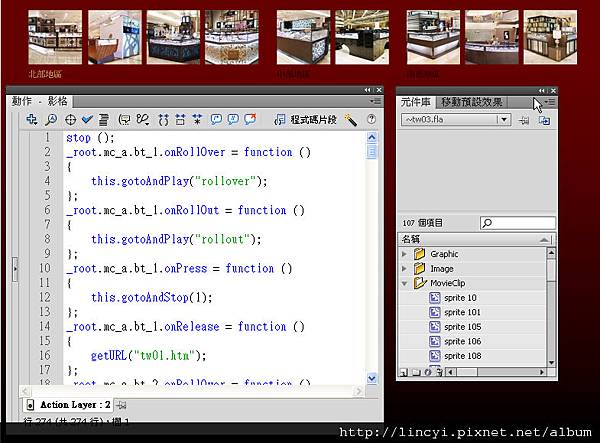Click the library list scroll up arrow
This screenshot has height=443, width=600.
551,252
